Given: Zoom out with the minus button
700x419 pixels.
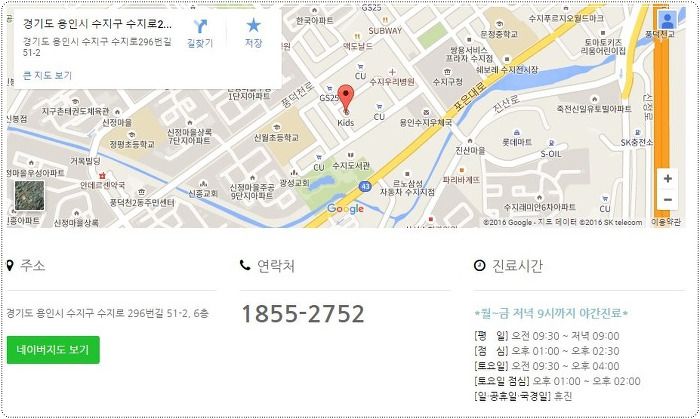Looking at the screenshot, I should [667, 199].
